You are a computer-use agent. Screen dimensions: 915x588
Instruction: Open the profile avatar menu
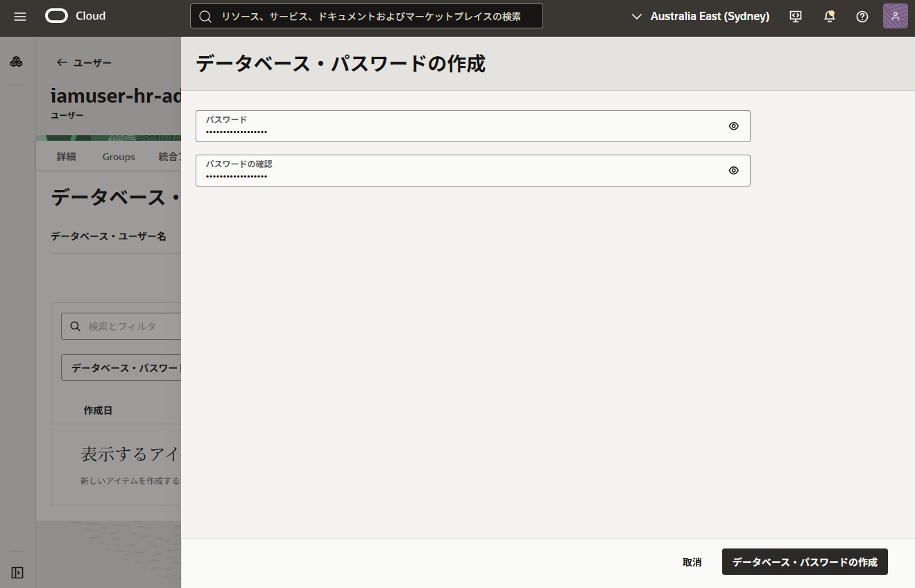click(895, 15)
